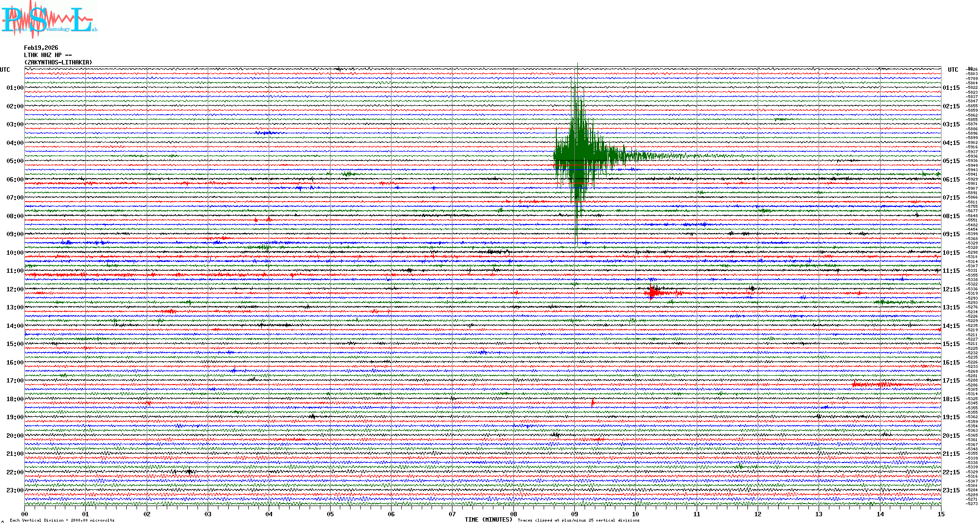Click the 09:15 time label on right
The width and height of the screenshot is (980, 527).
coord(951,234)
